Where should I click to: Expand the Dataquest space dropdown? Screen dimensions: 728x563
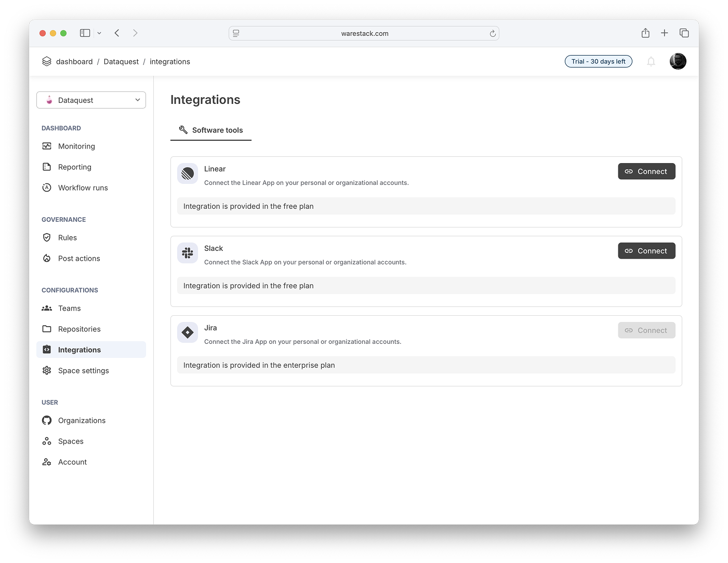91,100
